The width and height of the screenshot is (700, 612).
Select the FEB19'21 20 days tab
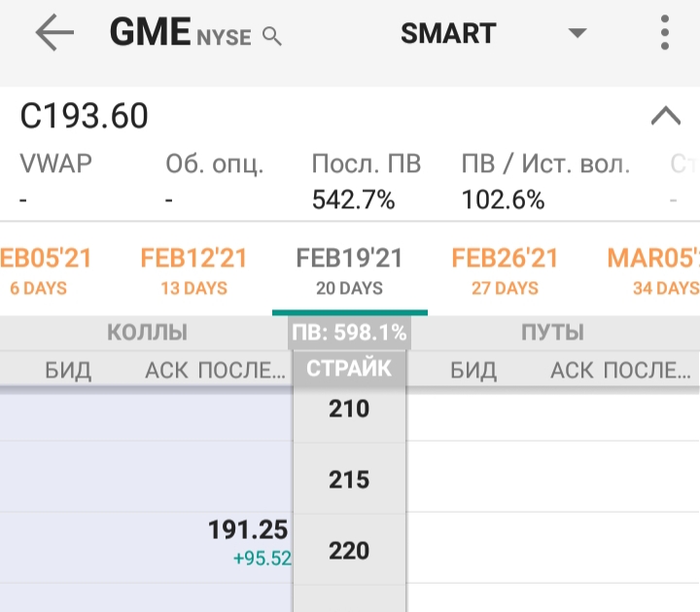[349, 270]
